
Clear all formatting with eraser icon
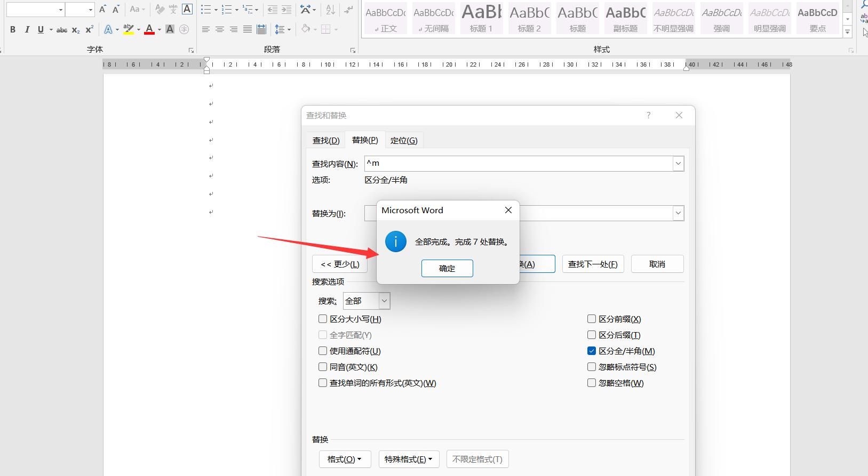[160, 9]
